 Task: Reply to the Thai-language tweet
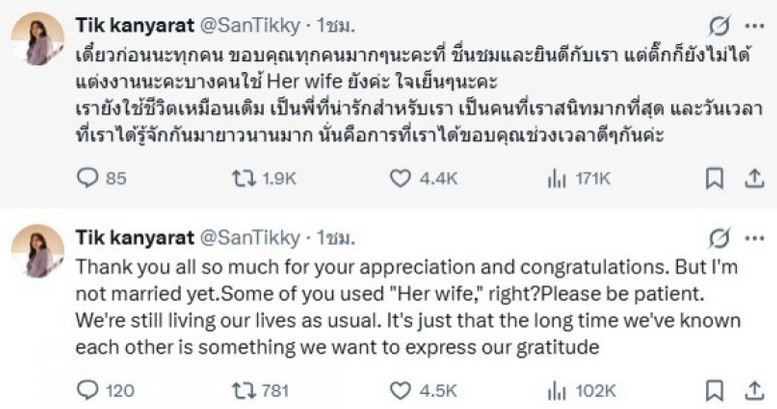(88, 178)
